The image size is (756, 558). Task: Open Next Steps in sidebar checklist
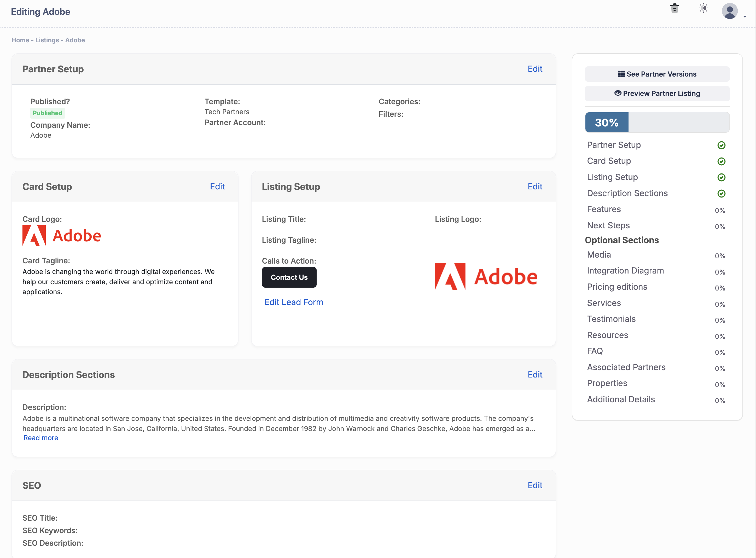[x=608, y=226]
